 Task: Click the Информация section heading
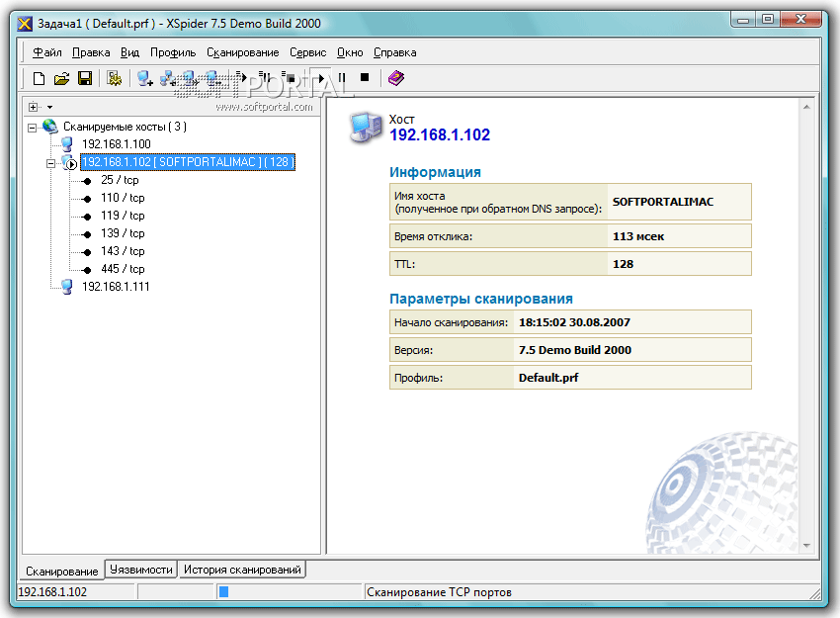[435, 172]
